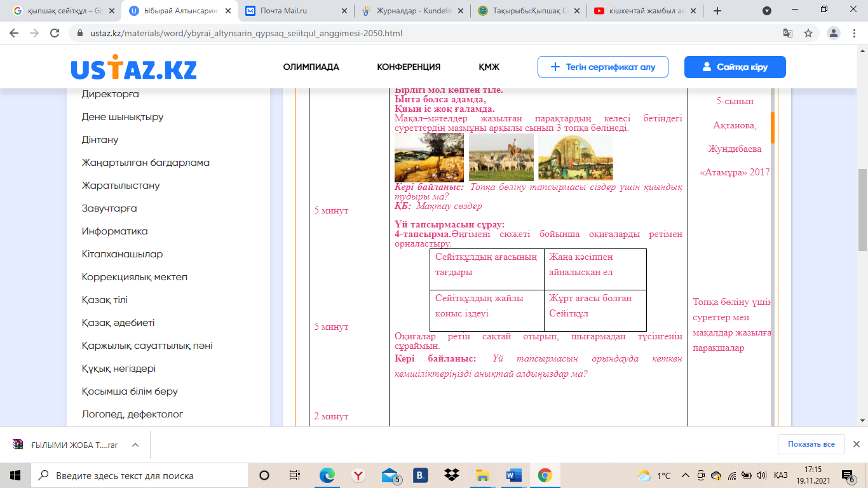Click the Сайтқа кіру login button
This screenshot has height=488, width=868.
[735, 67]
